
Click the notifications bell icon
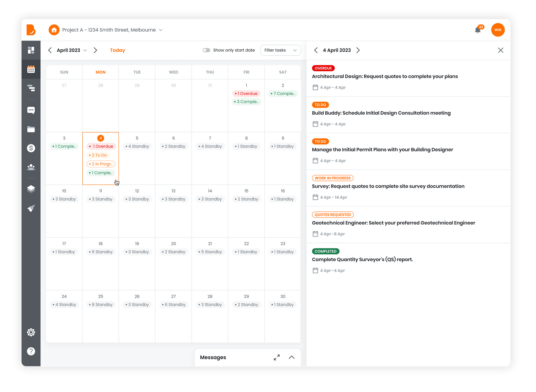coord(478,30)
